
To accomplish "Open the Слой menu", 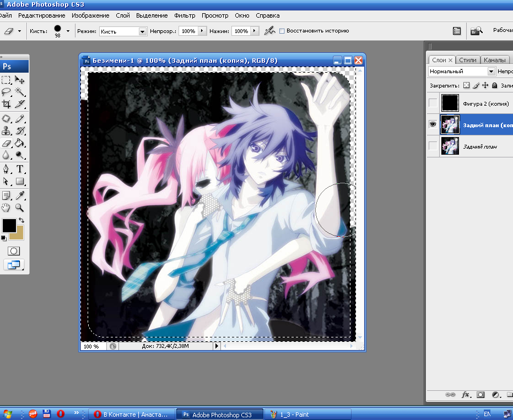I will click(x=123, y=15).
